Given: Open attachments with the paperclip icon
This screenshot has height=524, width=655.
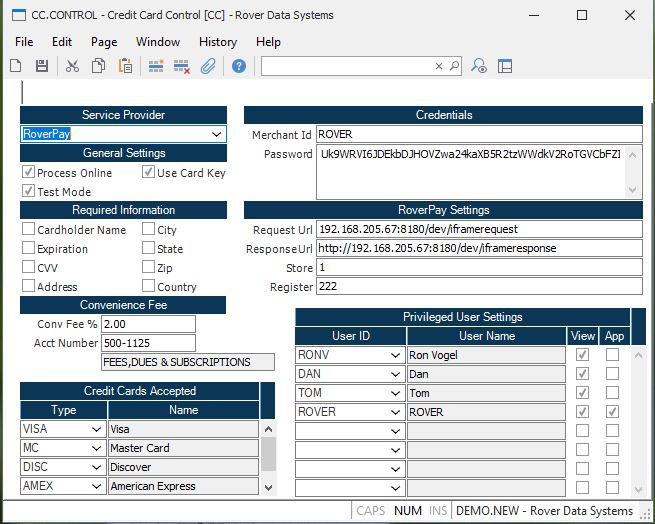Looking at the screenshot, I should (208, 66).
